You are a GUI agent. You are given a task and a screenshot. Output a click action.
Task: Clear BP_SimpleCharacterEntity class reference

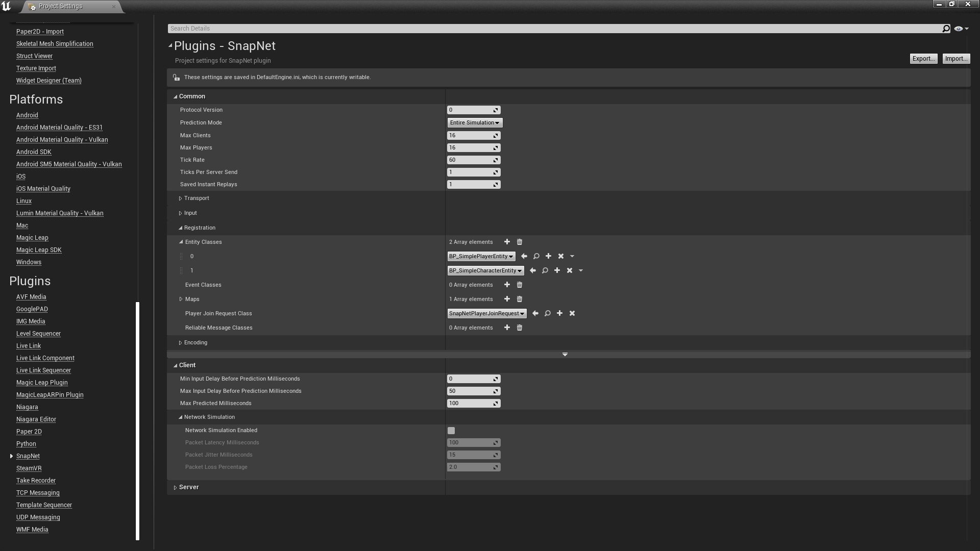pos(570,270)
